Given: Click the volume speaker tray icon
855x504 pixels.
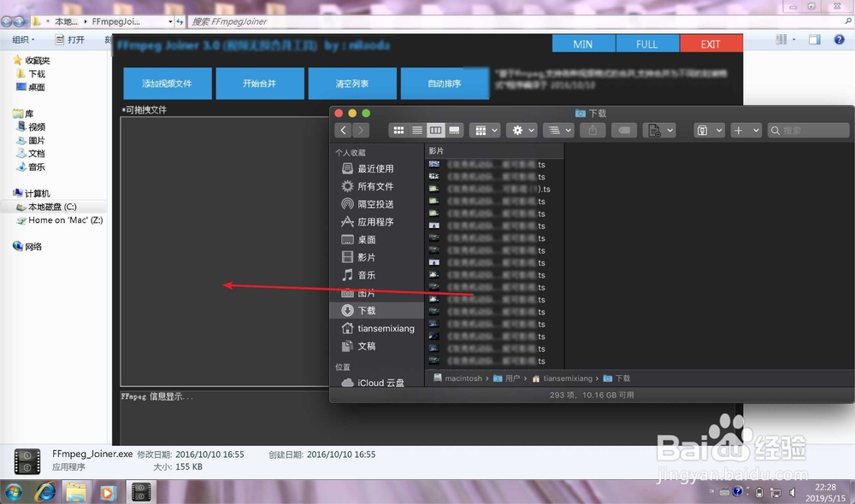Looking at the screenshot, I should click(x=793, y=493).
